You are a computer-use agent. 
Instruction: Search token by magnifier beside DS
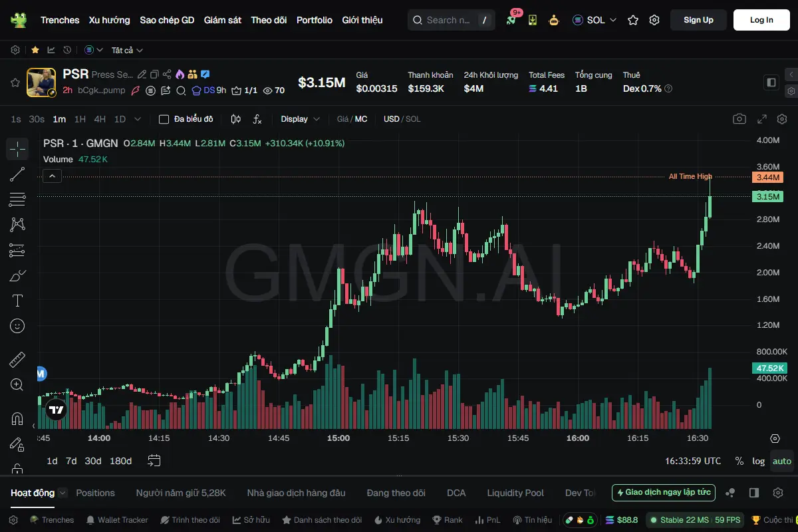(181, 90)
